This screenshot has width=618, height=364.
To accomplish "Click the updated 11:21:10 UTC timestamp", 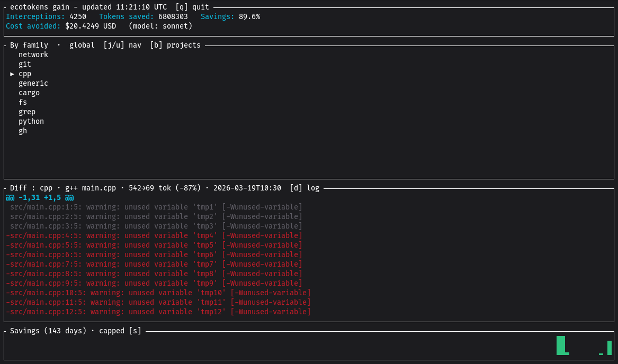I will (125, 7).
